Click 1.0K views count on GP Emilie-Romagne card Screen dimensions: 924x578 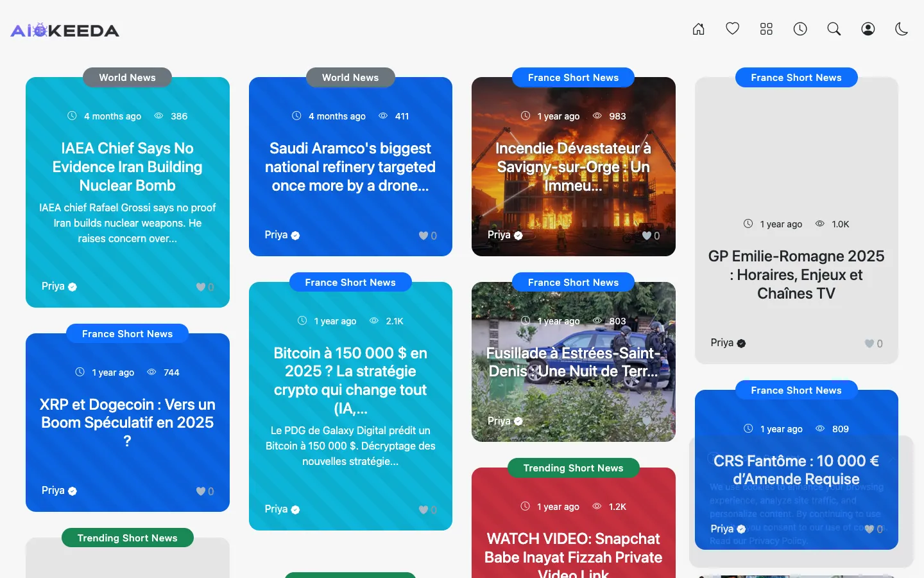pos(841,224)
